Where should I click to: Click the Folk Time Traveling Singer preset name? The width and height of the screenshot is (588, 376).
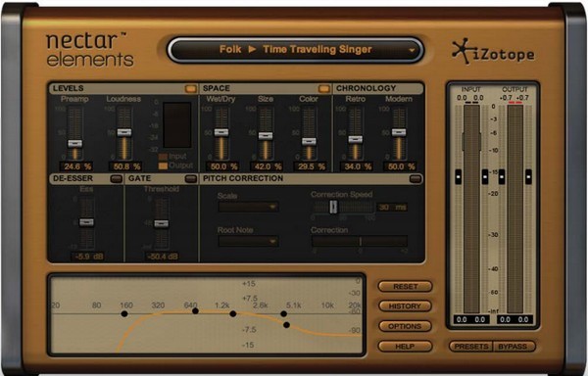tap(296, 49)
